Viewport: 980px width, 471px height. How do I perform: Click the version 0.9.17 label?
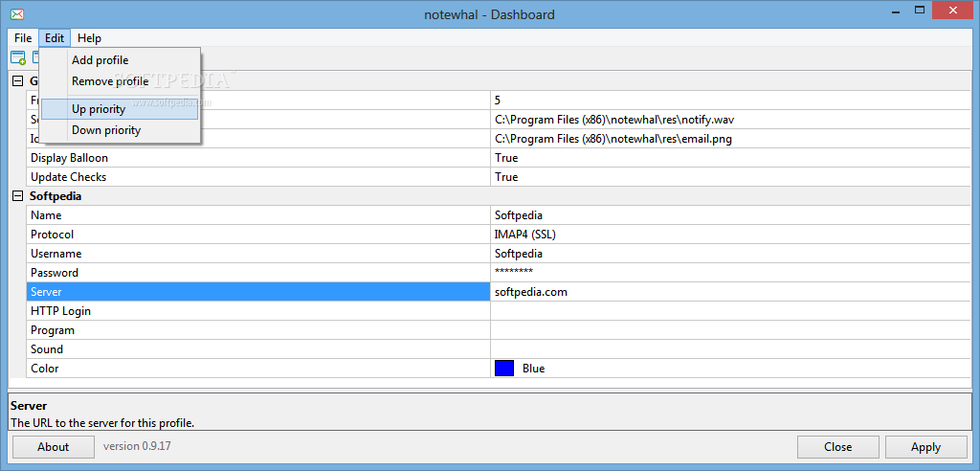137,447
